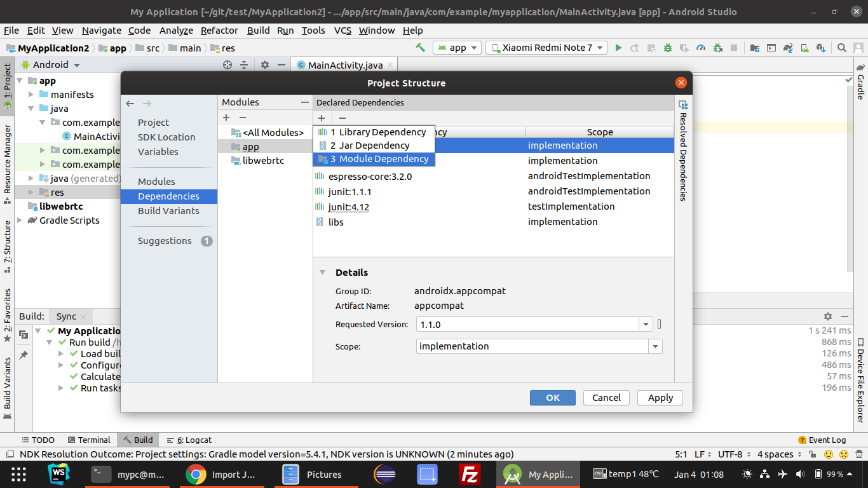Screen dimensions: 868x488
Task: Click the Search Everywhere magnifier icon
Action: pos(842,47)
